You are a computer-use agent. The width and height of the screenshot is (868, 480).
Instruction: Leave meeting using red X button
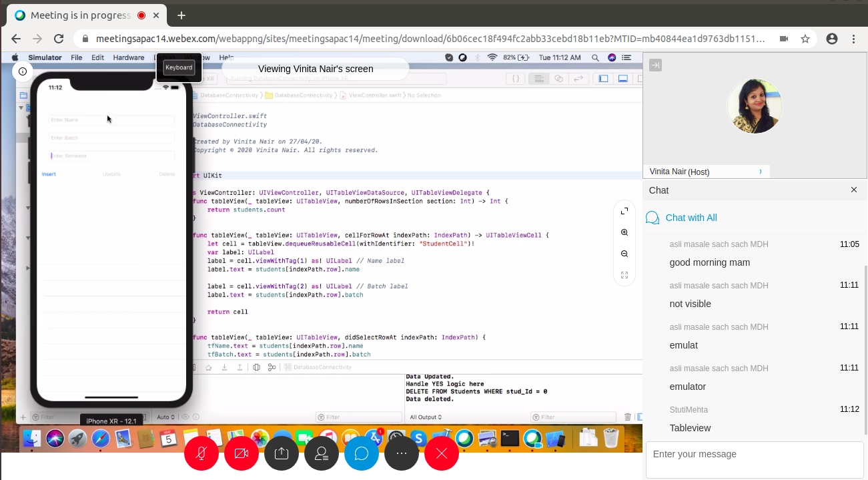click(x=442, y=453)
